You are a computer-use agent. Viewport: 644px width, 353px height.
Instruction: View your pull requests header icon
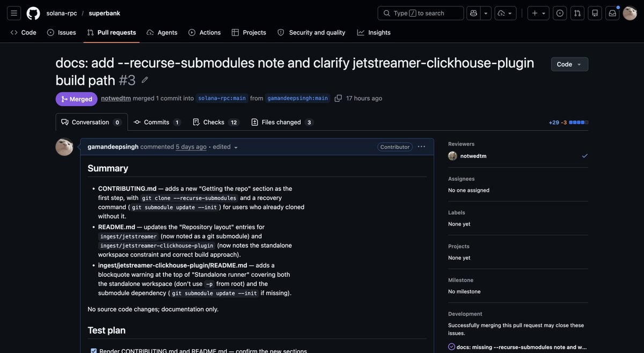pos(577,13)
